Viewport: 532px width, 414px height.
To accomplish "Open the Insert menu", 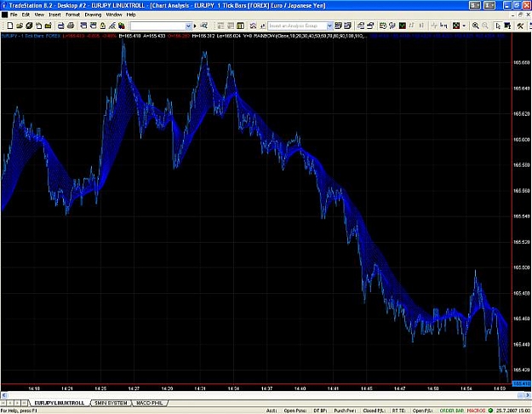I will pos(54,15).
